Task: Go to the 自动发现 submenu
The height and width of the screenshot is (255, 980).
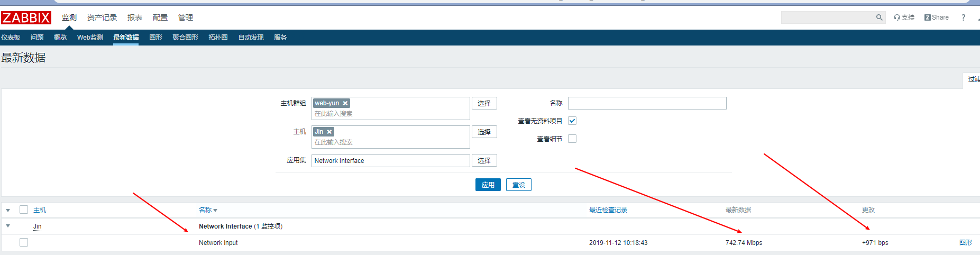Action: [x=251, y=38]
